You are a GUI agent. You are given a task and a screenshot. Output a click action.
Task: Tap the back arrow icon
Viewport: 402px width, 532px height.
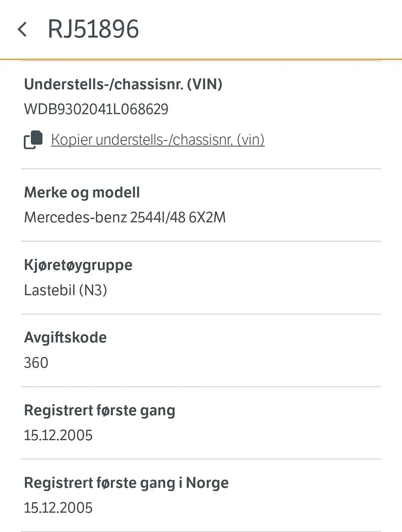click(22, 29)
